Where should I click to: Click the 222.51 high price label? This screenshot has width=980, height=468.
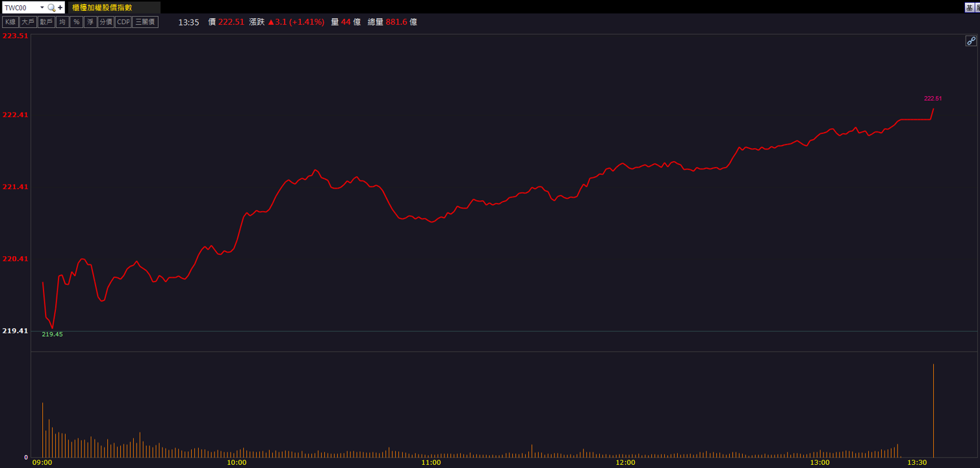(933, 99)
